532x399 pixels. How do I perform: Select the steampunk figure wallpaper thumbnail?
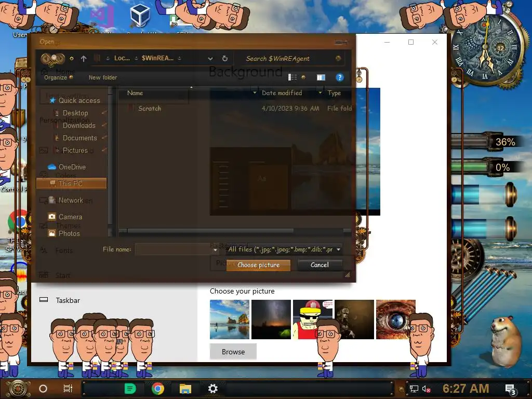pyautogui.click(x=354, y=320)
